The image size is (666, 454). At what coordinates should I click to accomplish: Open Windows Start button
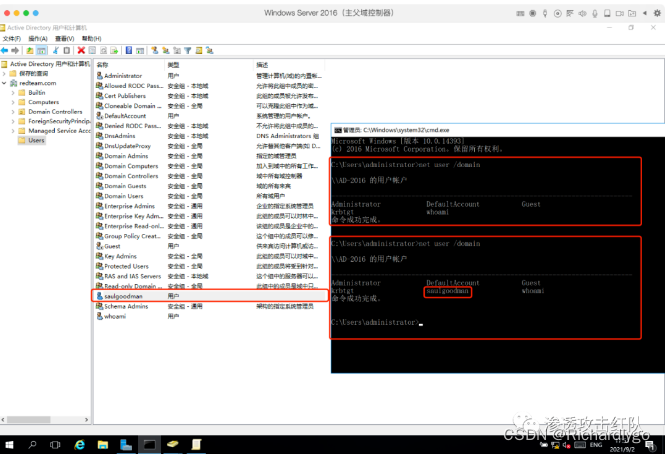[x=8, y=445]
